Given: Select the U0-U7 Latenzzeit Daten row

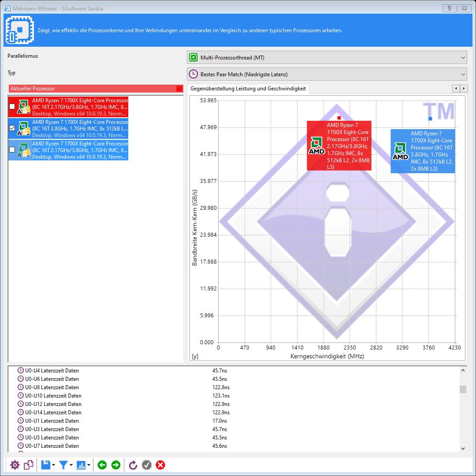Looking at the screenshot, I should coord(234,446).
